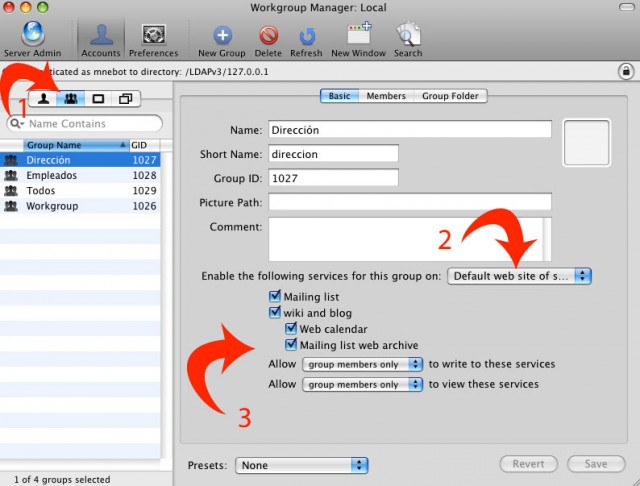
Task: Show the Computers account list
Action: [98, 99]
